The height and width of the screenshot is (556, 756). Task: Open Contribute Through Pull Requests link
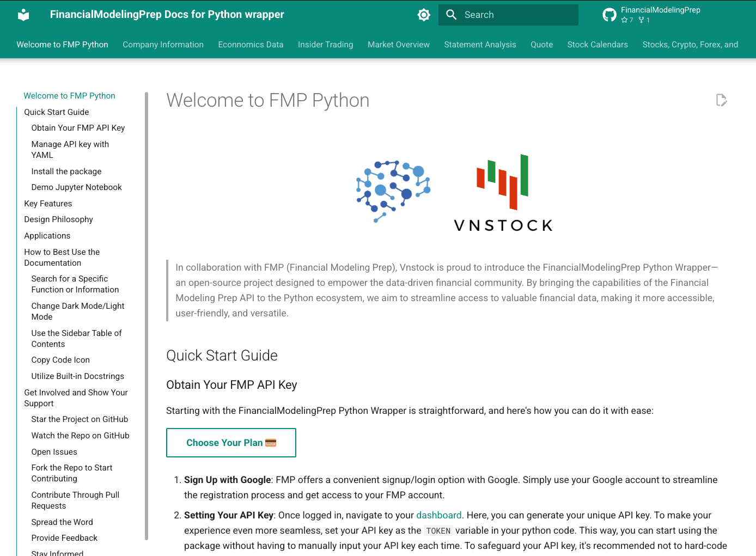[x=75, y=500]
